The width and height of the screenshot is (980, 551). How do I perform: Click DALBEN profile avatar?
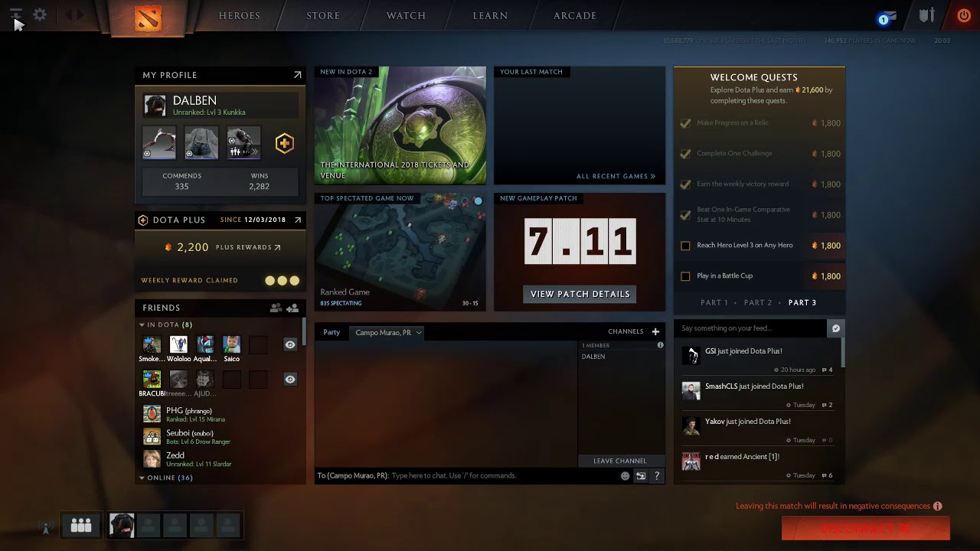point(155,106)
